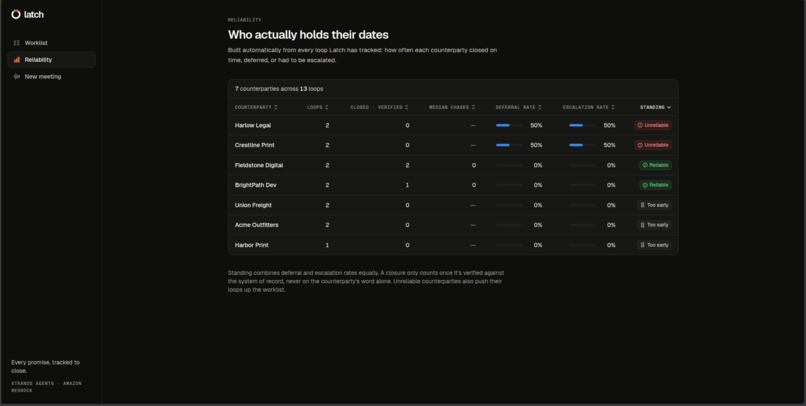Click Union Freight's Too early badge
The width and height of the screenshot is (806, 406).
click(x=654, y=205)
